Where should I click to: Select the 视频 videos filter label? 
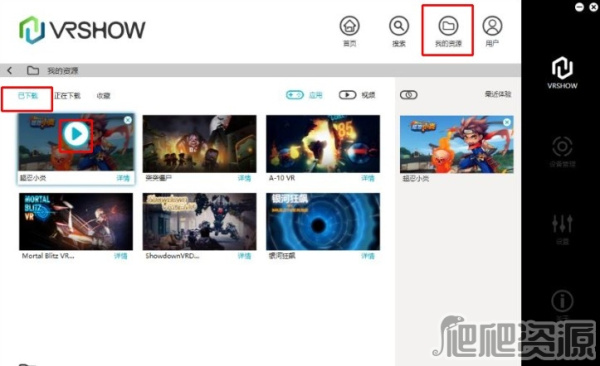[x=368, y=95]
